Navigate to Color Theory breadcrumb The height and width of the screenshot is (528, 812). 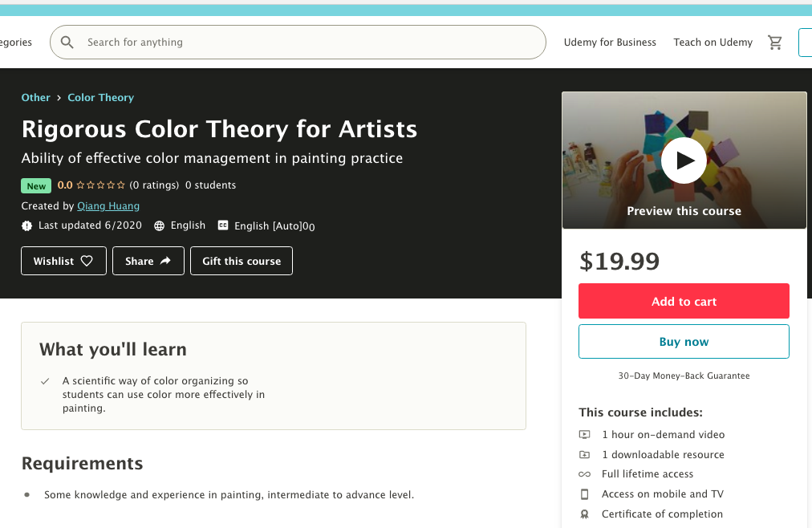[100, 98]
